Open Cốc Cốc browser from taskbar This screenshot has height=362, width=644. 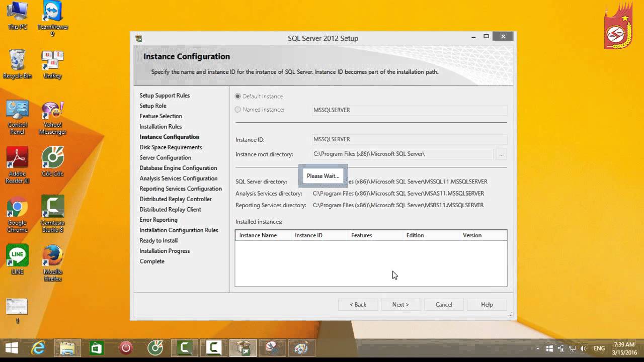(x=155, y=348)
